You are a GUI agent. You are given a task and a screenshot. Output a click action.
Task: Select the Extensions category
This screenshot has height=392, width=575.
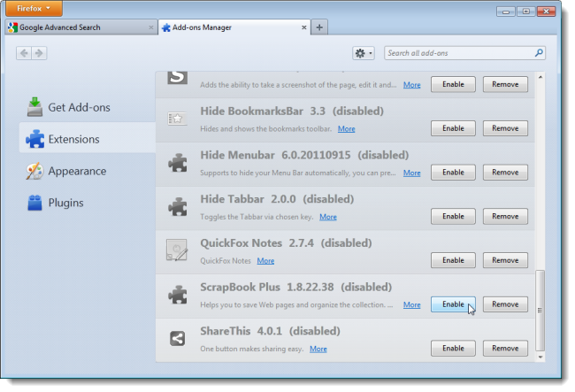[x=88, y=139]
